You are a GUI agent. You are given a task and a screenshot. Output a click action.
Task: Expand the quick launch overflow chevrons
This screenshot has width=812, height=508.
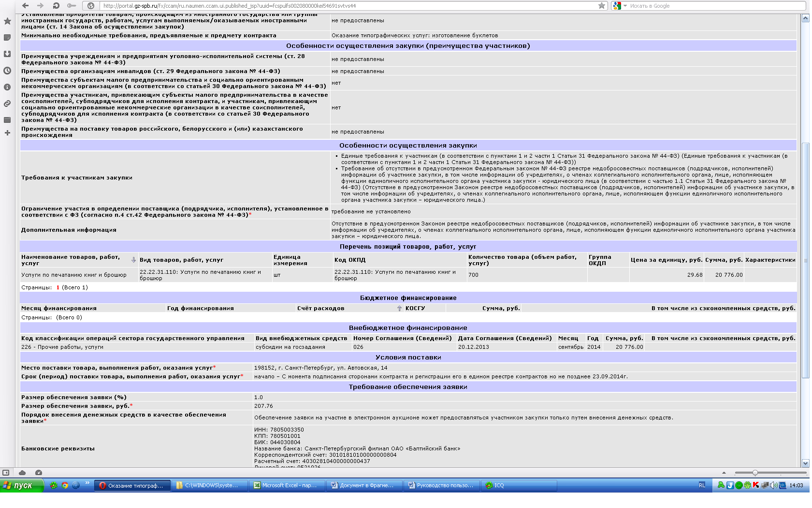(x=87, y=483)
